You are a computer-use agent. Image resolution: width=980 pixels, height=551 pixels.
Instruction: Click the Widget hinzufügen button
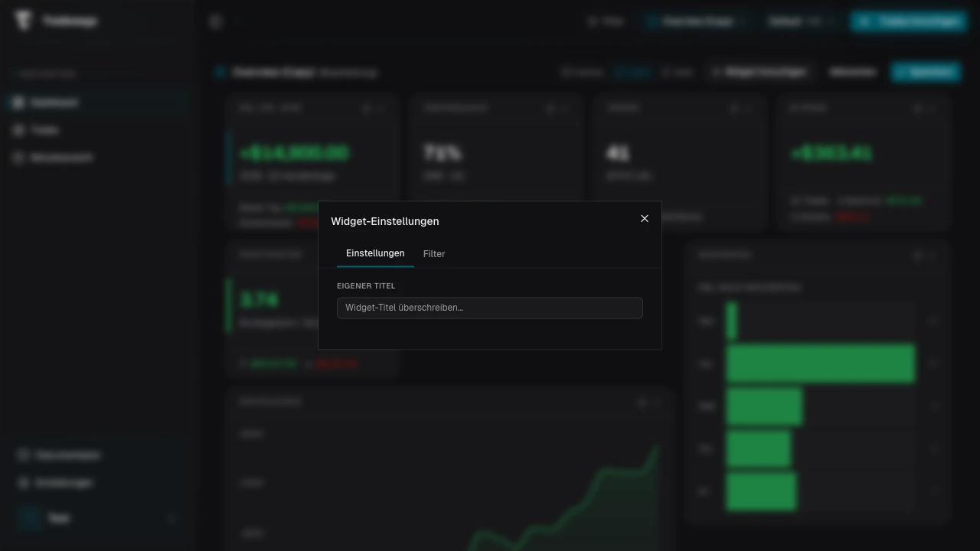tap(758, 72)
